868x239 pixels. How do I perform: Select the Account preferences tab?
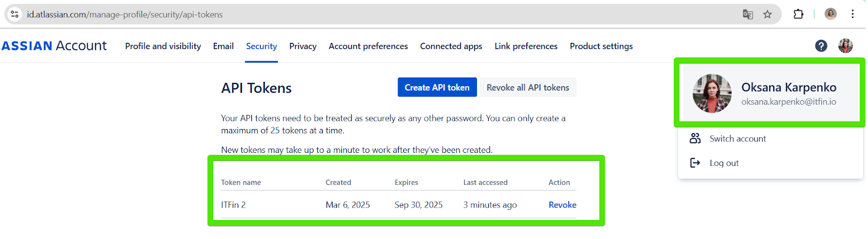368,46
